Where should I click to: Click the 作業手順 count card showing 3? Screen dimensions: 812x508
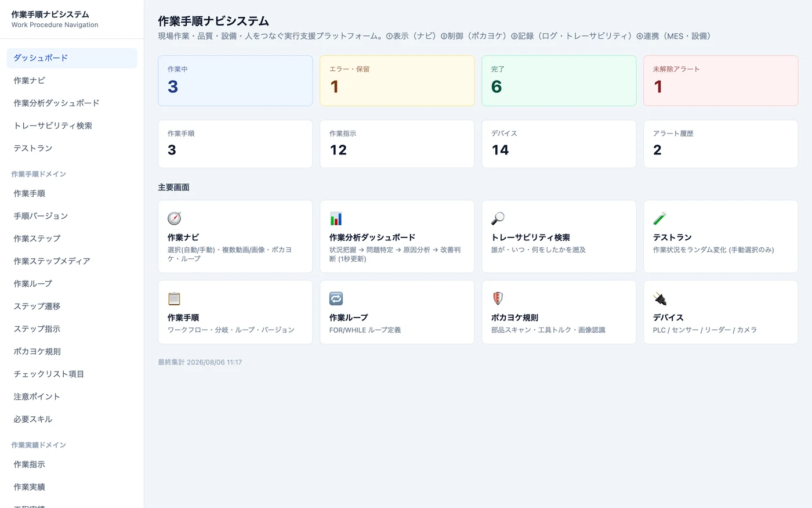click(235, 144)
